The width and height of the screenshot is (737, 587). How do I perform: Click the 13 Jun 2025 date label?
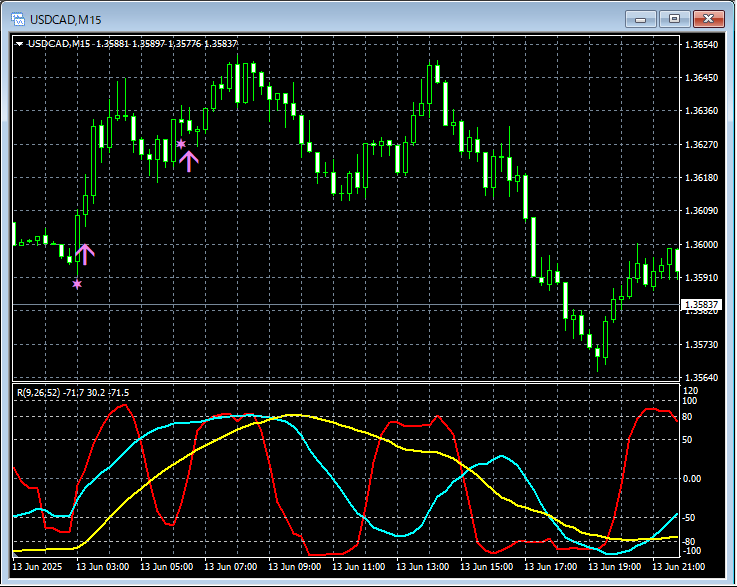tap(37, 567)
